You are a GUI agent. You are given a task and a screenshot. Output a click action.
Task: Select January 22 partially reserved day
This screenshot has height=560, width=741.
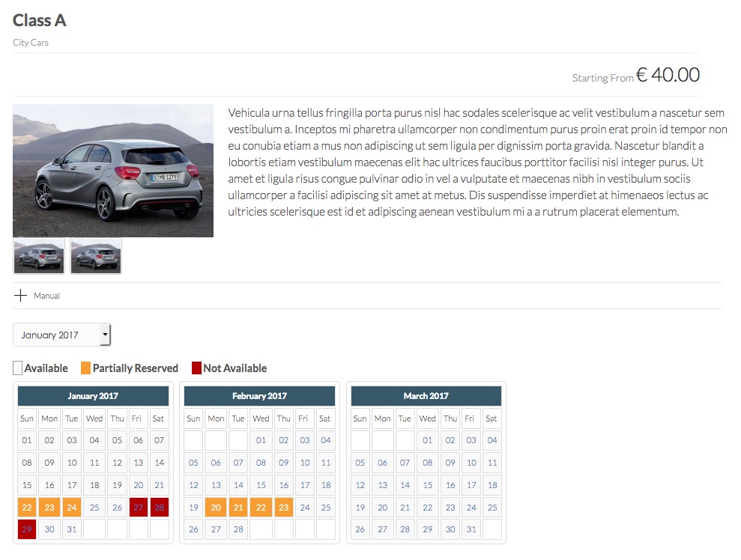pyautogui.click(x=27, y=508)
